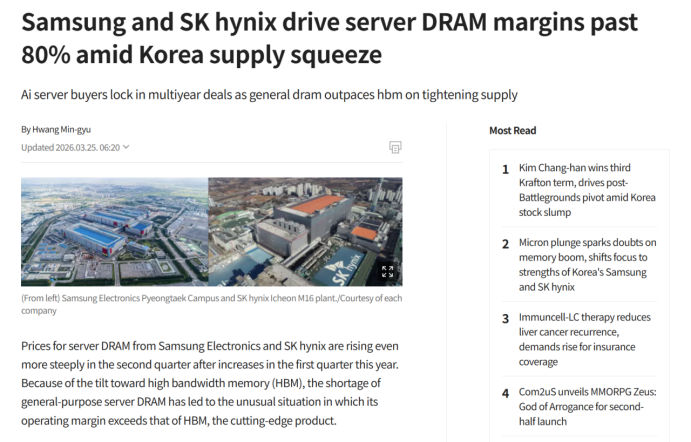Click rank number 1 in Most Read

(x=505, y=169)
